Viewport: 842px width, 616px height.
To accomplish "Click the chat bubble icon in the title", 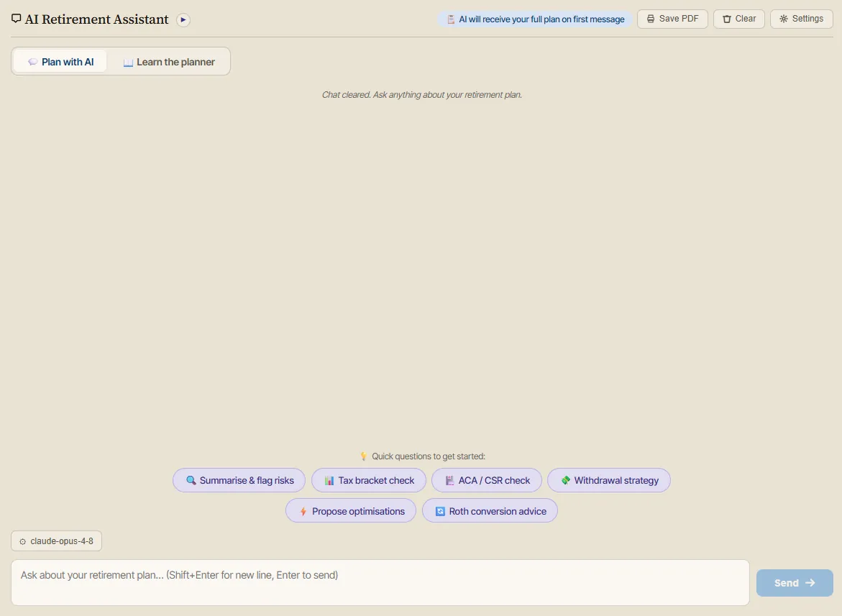I will 16,19.
